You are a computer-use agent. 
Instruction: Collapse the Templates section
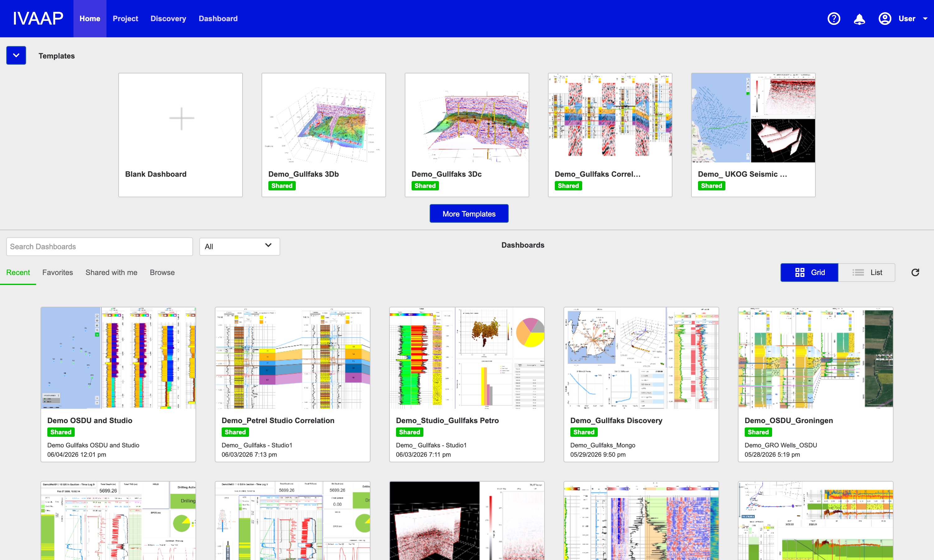[x=16, y=55]
